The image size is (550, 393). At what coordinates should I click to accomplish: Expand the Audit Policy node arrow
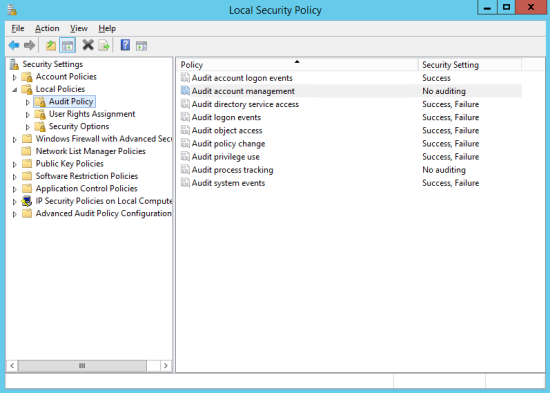[28, 102]
